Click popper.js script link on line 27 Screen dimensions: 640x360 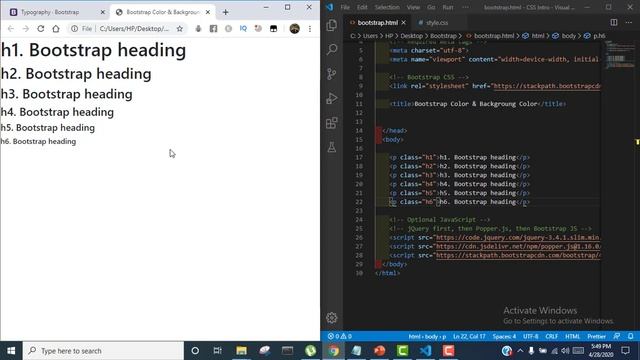pos(518,247)
